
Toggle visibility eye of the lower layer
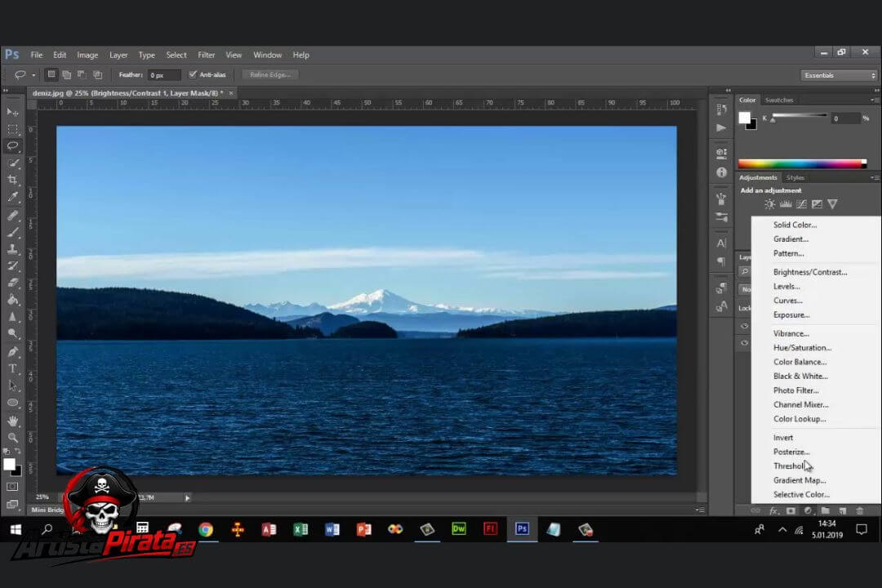coord(744,343)
